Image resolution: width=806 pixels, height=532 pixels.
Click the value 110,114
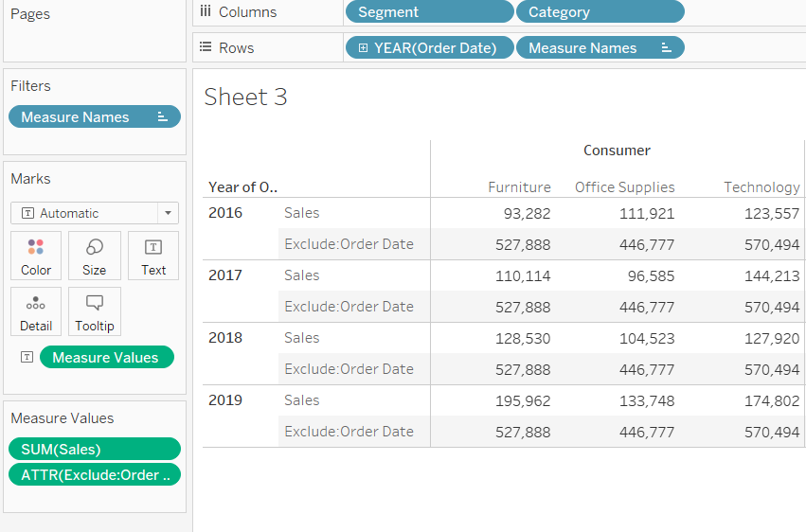[523, 276]
